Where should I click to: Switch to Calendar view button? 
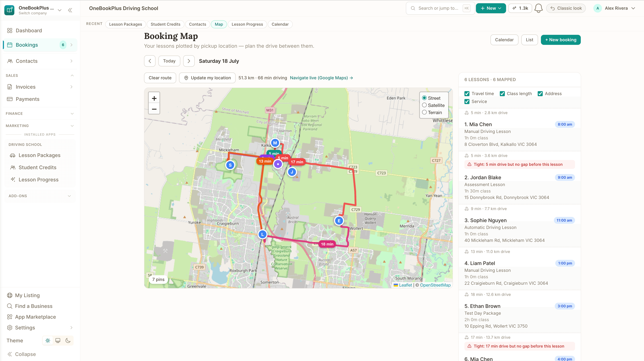(x=504, y=40)
